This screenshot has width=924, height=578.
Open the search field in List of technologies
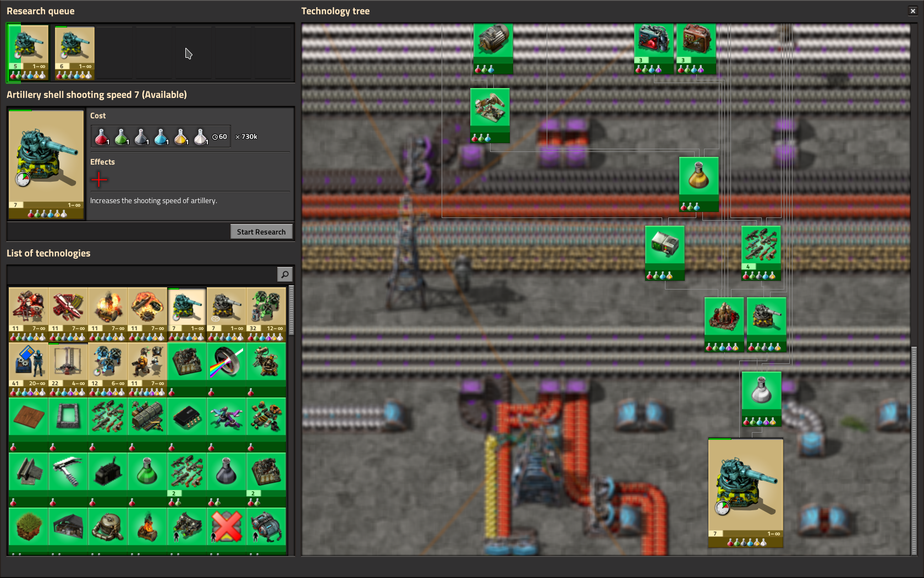(284, 274)
